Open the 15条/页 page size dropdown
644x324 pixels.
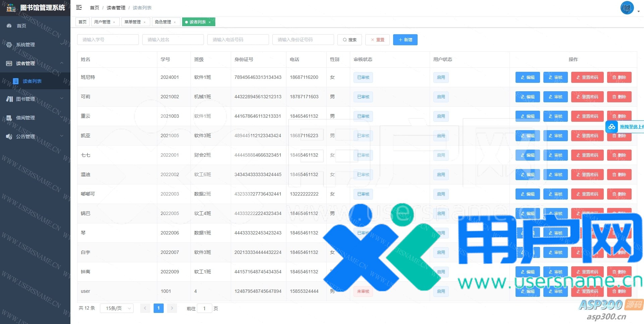pyautogui.click(x=117, y=308)
